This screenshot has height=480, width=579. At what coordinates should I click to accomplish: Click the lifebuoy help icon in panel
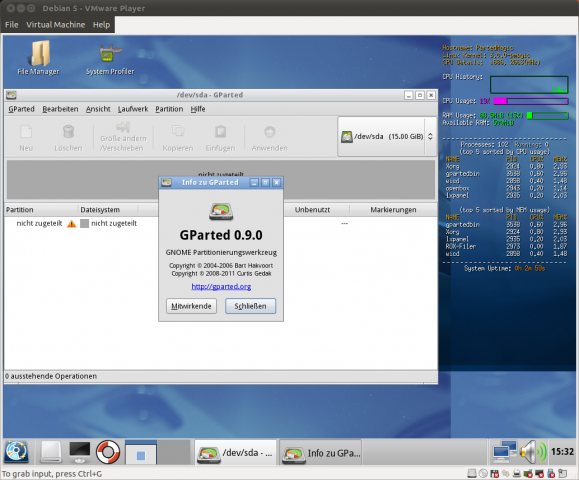coord(108,452)
